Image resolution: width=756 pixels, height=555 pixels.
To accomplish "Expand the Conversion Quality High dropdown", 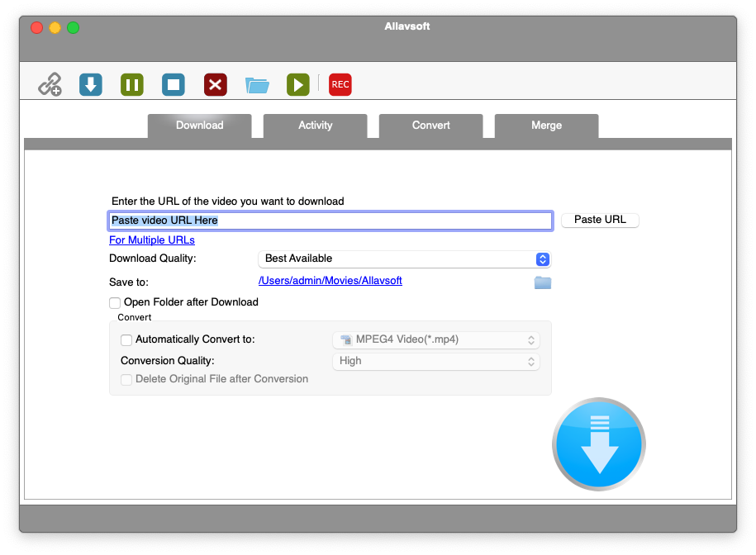I will click(x=436, y=362).
